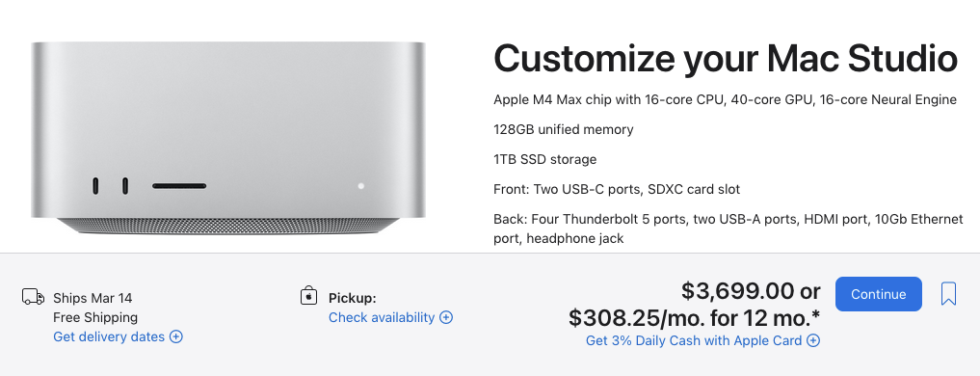Click the Ships Mar 14 shipping estimate
Image resolution: width=980 pixels, height=376 pixels.
pos(93,298)
